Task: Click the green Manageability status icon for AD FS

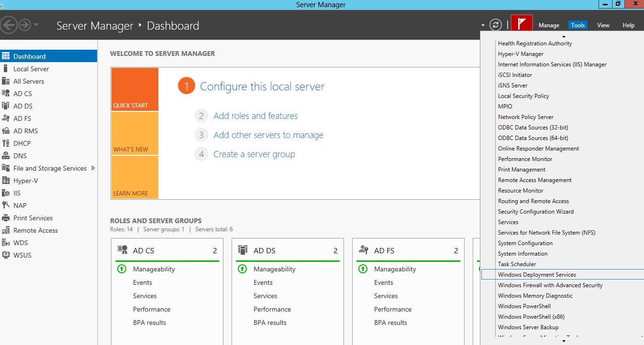Action: (x=363, y=269)
